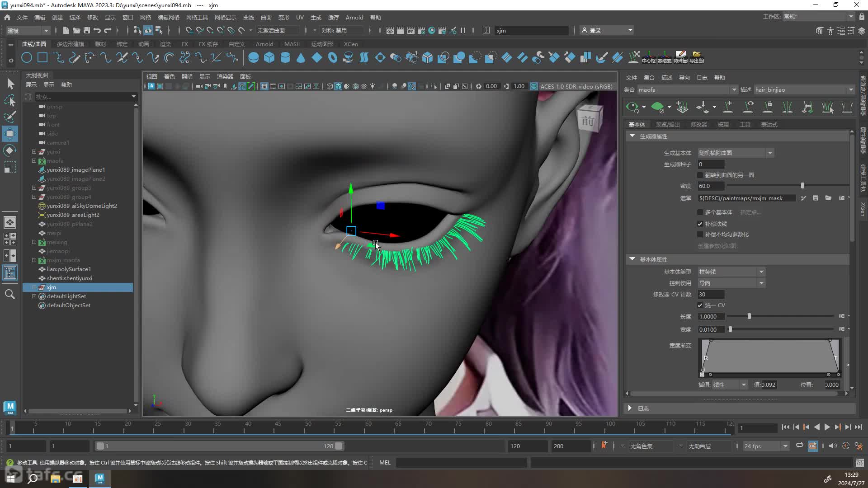Open 生成基本体 随机横跨曲面 dropdown
Screen dimensions: 868x488
tap(736, 153)
